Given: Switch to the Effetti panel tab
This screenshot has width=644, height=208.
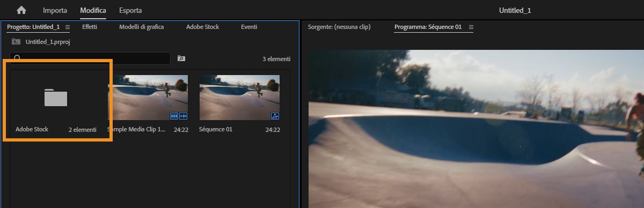Looking at the screenshot, I should [x=90, y=27].
